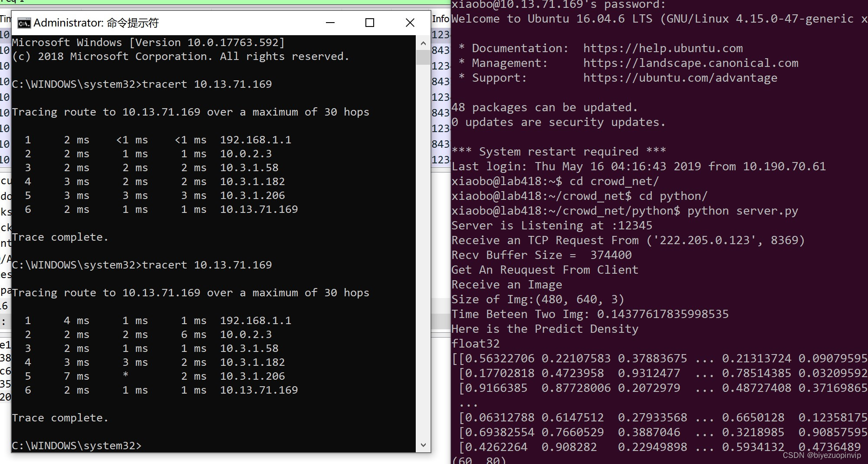Click the scrollbar up arrow in command prompt

[423, 43]
